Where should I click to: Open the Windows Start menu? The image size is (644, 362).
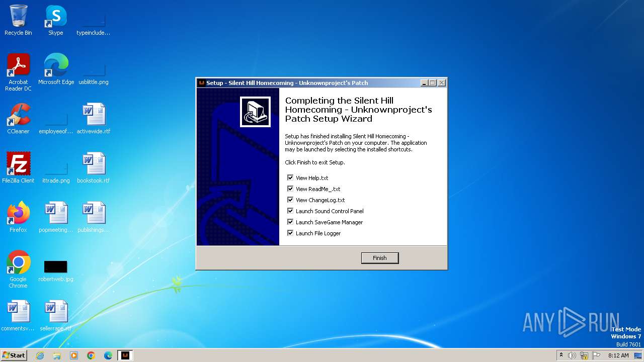tap(14, 355)
